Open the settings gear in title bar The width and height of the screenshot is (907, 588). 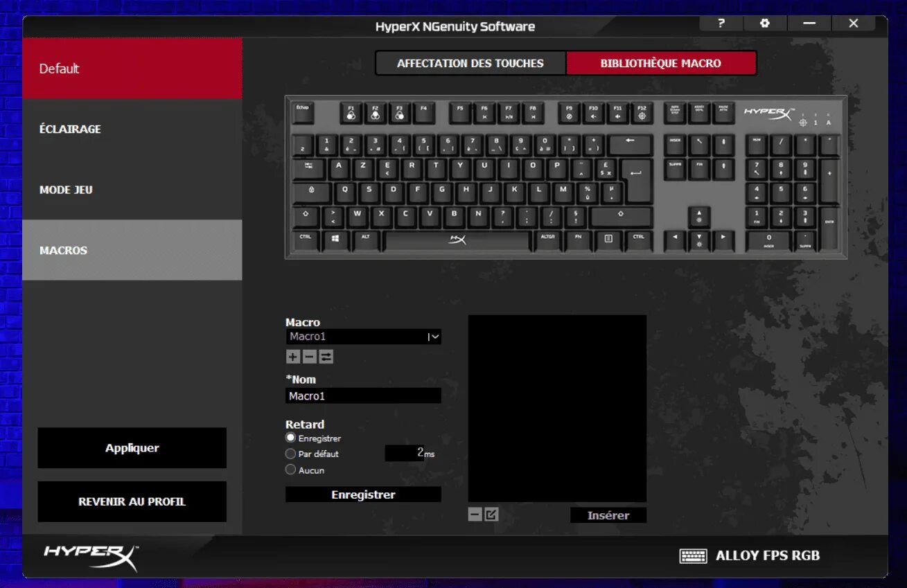click(764, 24)
